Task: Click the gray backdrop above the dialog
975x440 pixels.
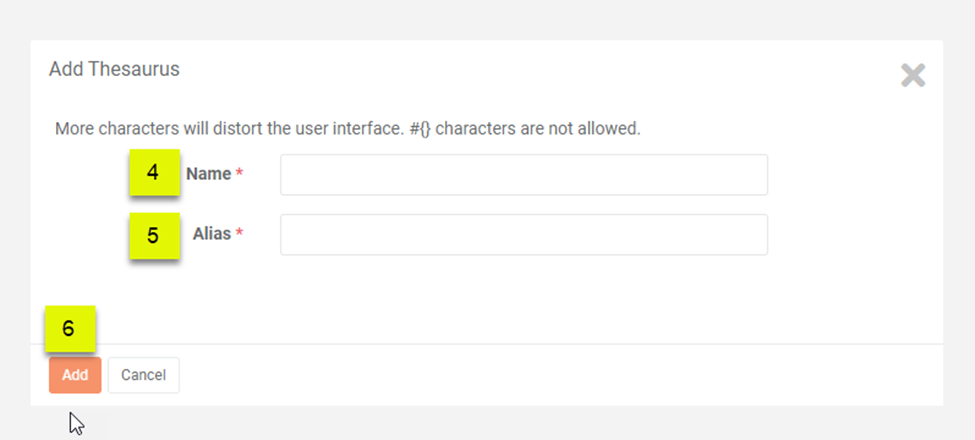Action: coord(487,20)
